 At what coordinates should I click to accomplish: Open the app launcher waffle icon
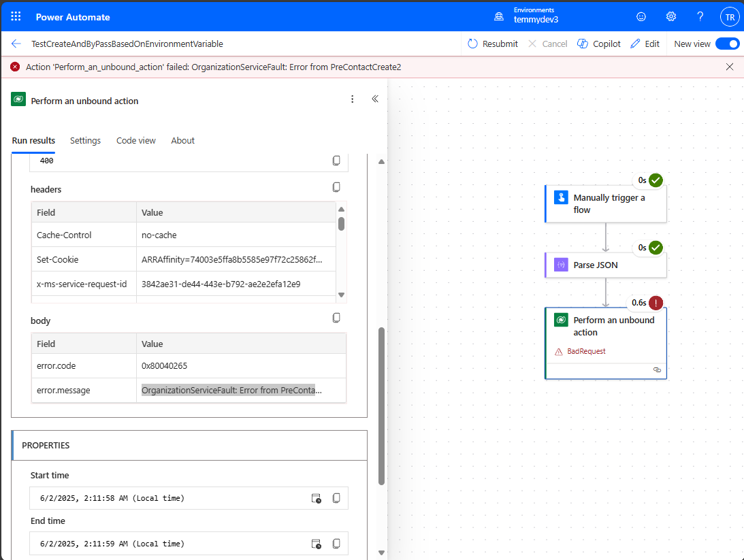pyautogui.click(x=16, y=16)
